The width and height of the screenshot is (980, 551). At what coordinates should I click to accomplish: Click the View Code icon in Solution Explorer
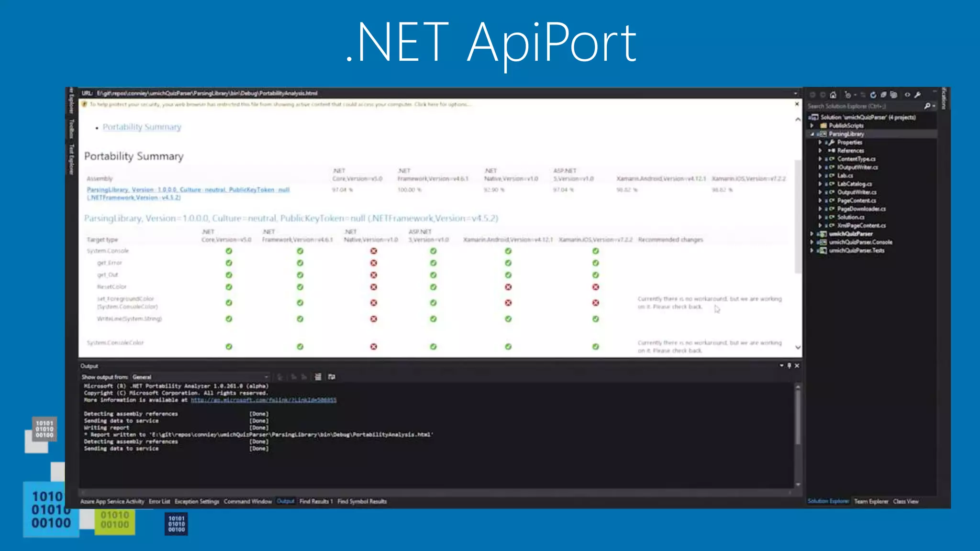[x=907, y=95]
